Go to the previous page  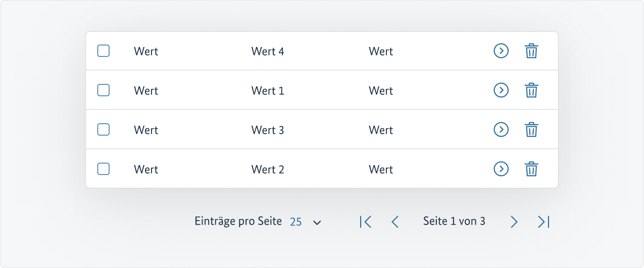(395, 222)
